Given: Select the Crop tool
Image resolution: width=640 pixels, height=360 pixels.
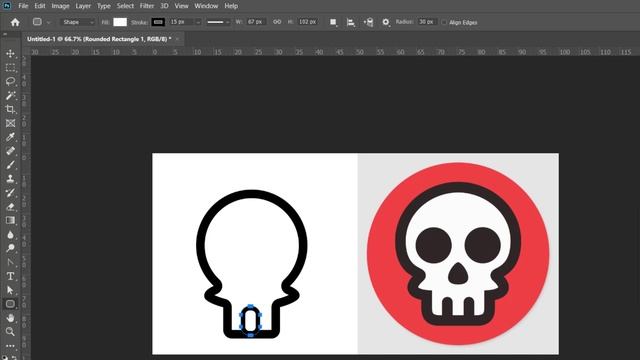Looking at the screenshot, I should 10,109.
